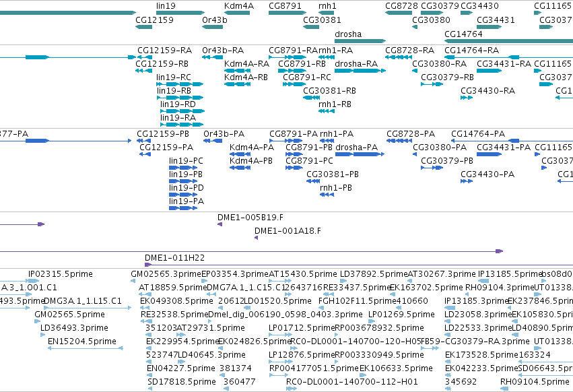Open the CG34431-RA transcript label
This screenshot has width=573, height=392.
[x=504, y=63]
